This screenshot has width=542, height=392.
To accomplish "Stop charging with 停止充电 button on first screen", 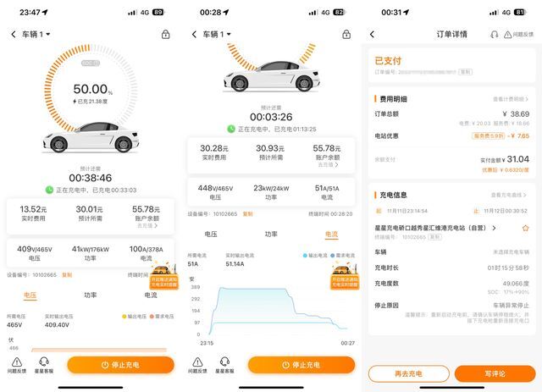I will [120, 365].
